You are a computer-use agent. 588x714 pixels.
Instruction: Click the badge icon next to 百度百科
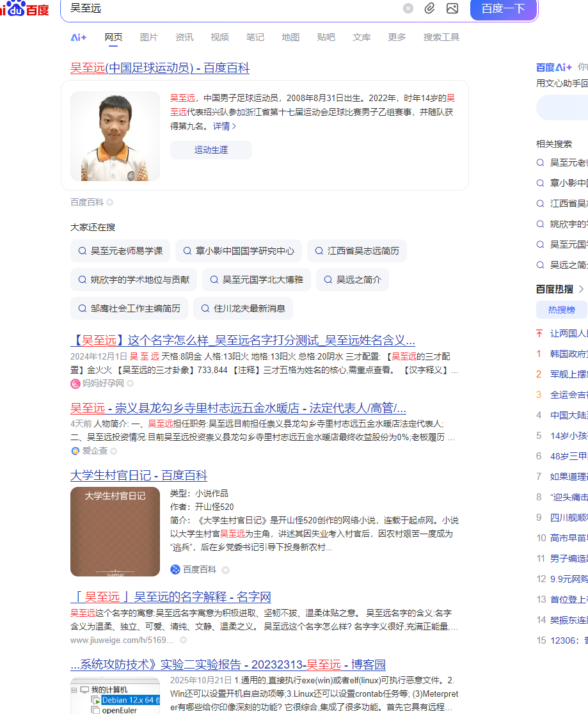(x=110, y=202)
